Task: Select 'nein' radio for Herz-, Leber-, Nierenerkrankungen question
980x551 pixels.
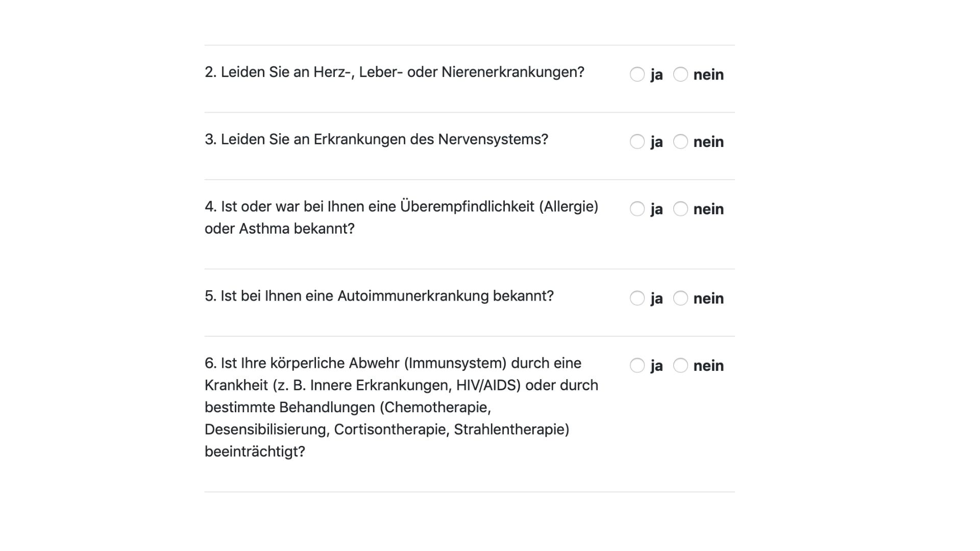Action: [680, 74]
